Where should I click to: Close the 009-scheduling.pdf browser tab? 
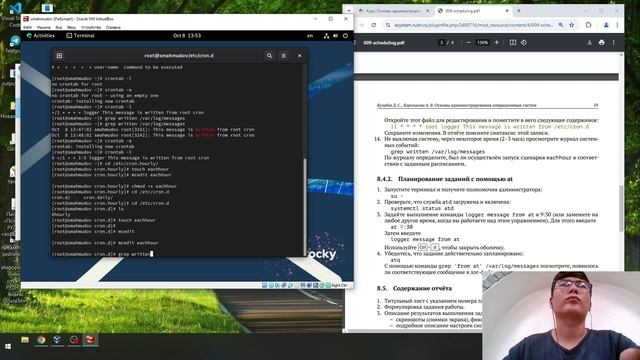pyautogui.click(x=507, y=11)
